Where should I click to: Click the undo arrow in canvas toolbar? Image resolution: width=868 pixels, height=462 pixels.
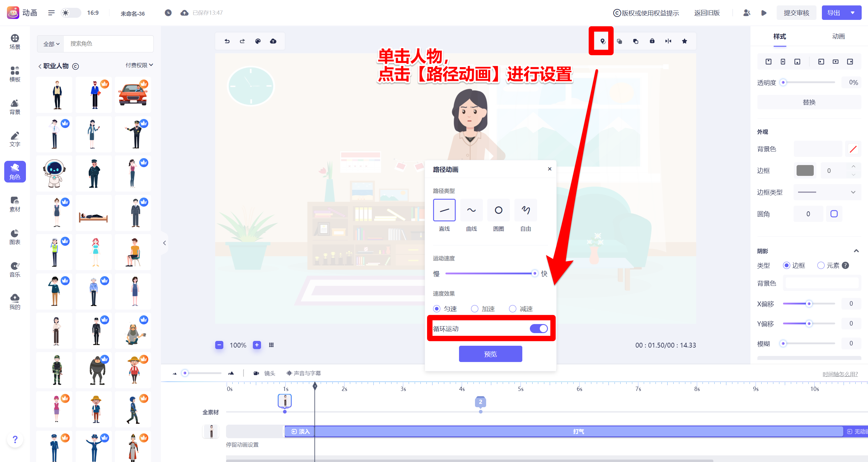(x=227, y=41)
